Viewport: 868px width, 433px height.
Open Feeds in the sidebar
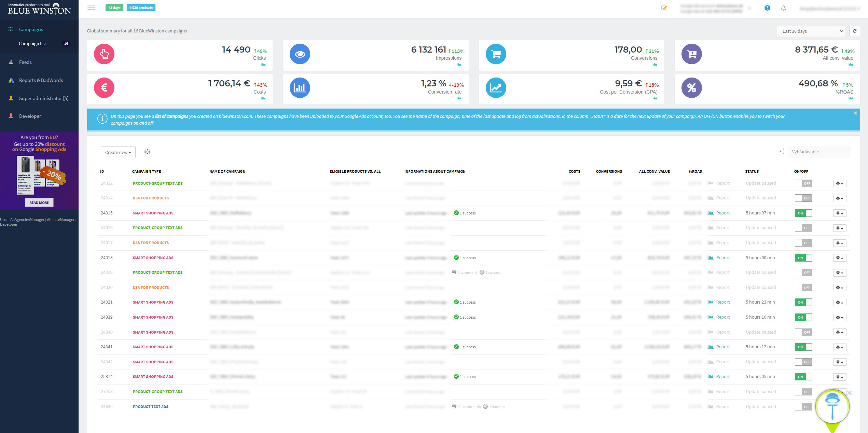(x=25, y=62)
